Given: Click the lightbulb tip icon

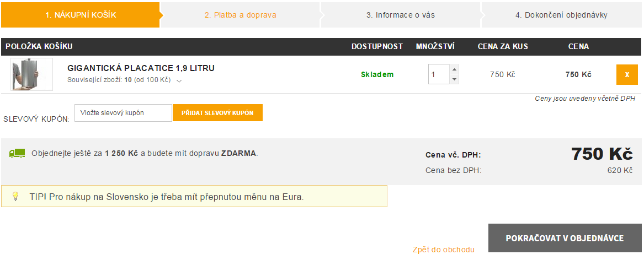Looking at the screenshot, I should [15, 196].
